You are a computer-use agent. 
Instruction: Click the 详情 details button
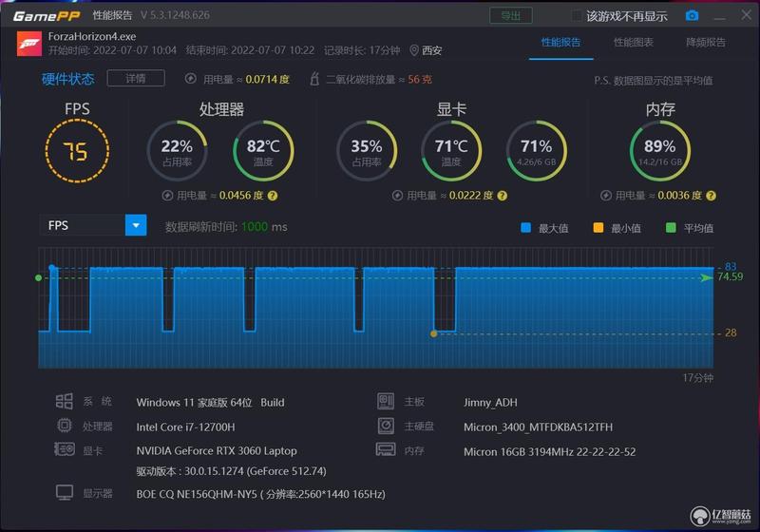click(x=136, y=79)
